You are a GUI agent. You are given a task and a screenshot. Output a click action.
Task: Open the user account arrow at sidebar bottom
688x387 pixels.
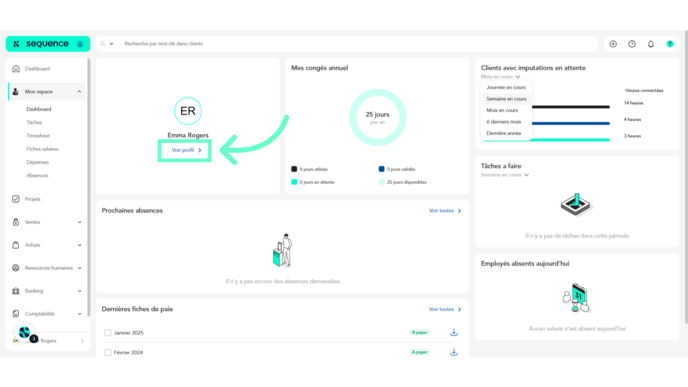(x=82, y=341)
